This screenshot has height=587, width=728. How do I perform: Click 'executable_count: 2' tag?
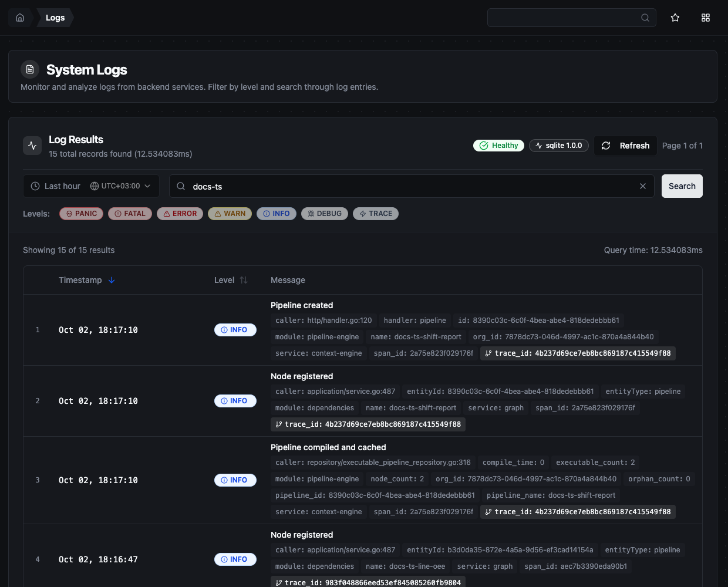(x=595, y=463)
